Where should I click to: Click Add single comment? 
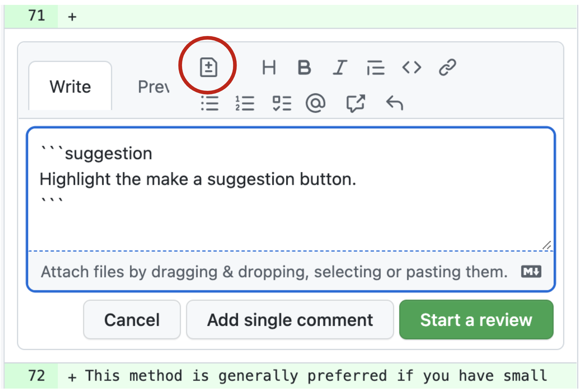coord(290,320)
